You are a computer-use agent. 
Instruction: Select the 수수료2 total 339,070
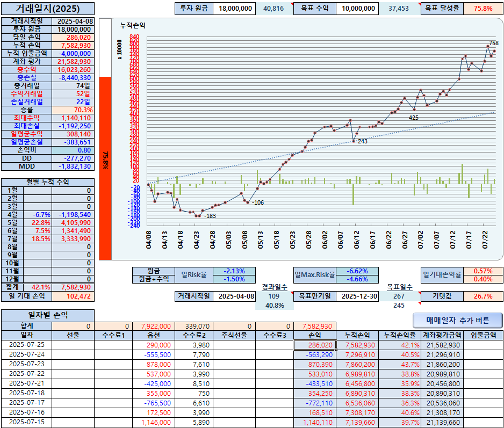(194, 326)
